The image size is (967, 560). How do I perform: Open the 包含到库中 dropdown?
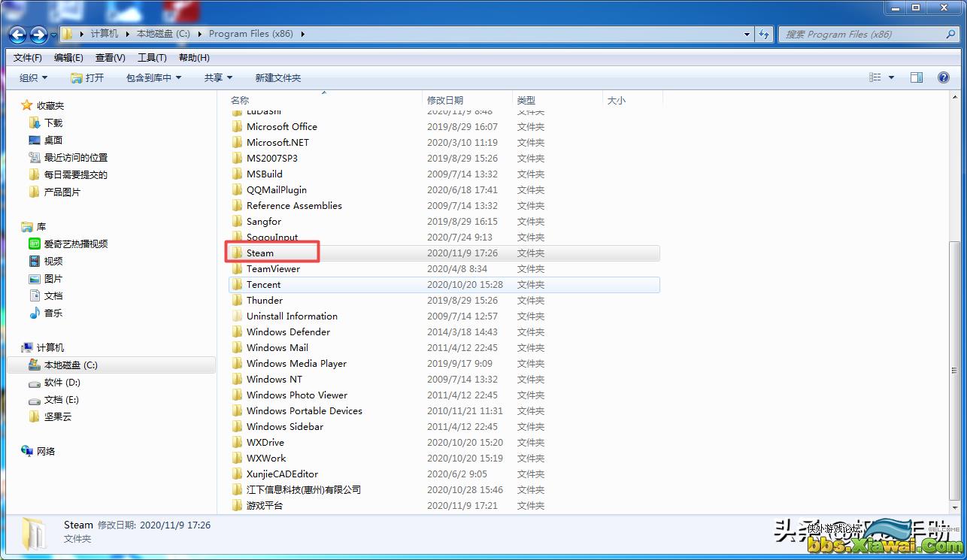[x=153, y=77]
